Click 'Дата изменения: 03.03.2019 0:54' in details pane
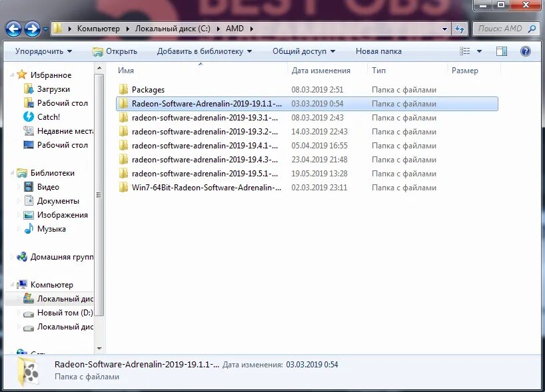This screenshot has height=392, width=545. [280, 365]
